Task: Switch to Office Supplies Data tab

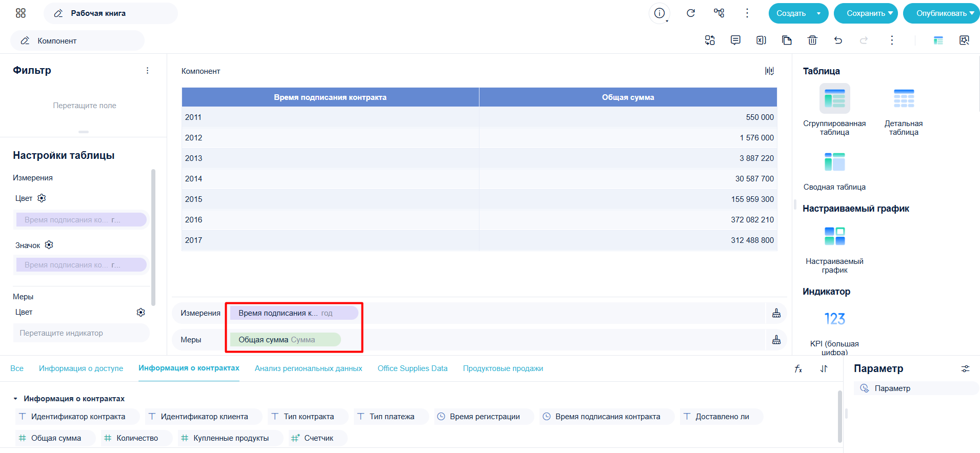Action: 412,368
